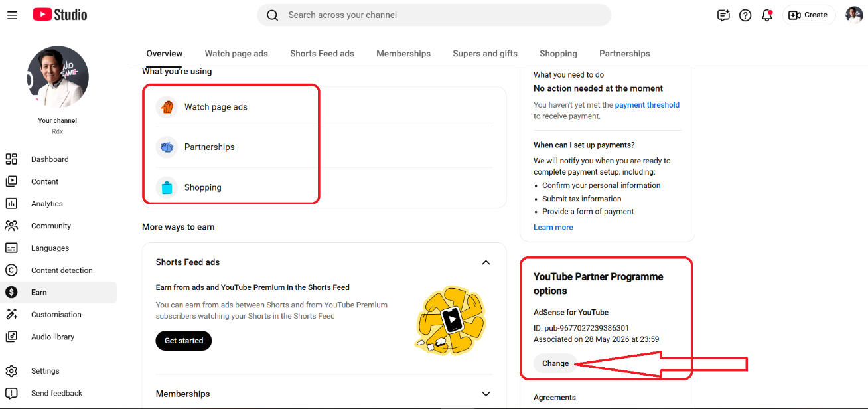This screenshot has width=868, height=409.
Task: Open Languages in the sidebar
Action: coord(58,248)
